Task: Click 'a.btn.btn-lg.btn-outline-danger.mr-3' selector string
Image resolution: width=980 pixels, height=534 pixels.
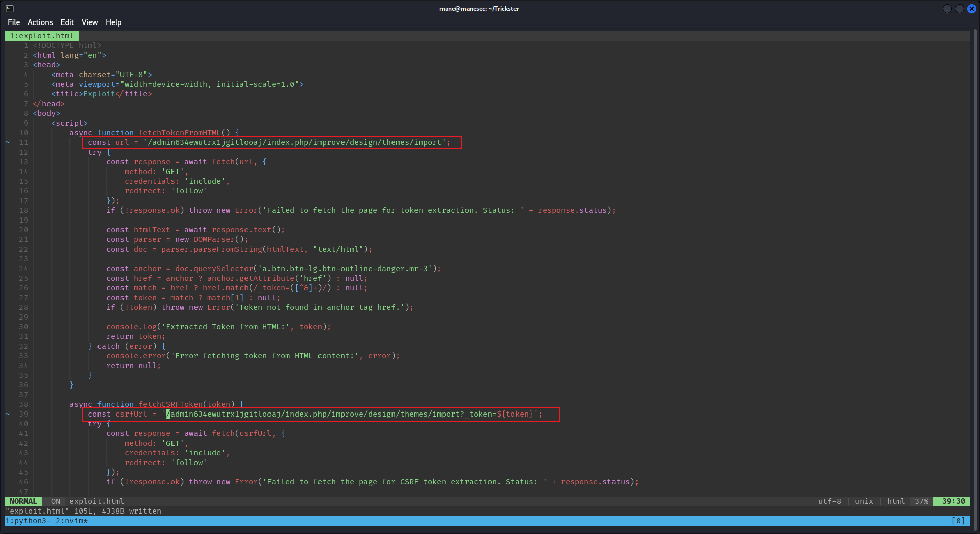Action: 346,269
